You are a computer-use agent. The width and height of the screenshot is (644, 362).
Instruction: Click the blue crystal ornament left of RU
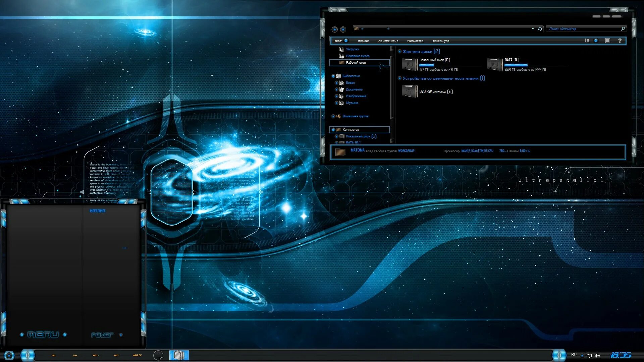tap(559, 355)
